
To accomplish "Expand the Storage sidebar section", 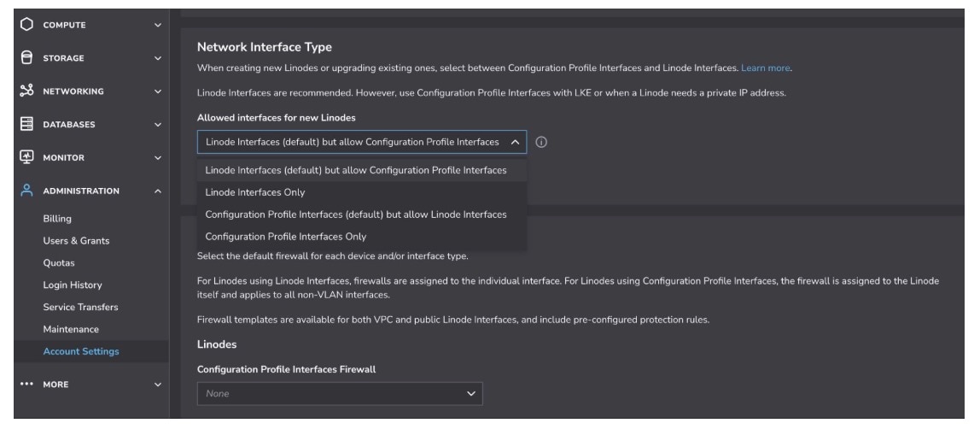I will click(157, 58).
